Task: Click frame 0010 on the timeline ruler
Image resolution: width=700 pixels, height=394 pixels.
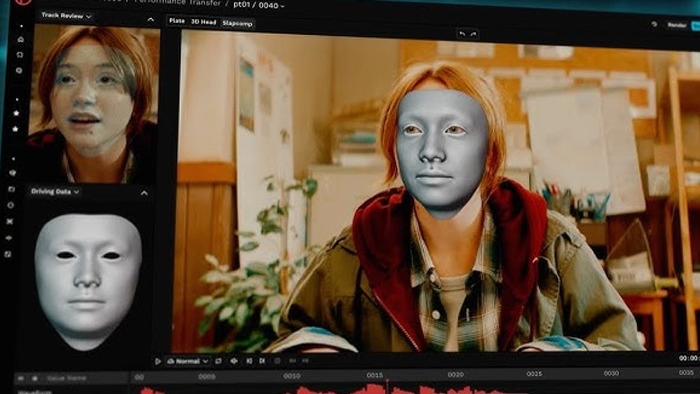Action: (292, 376)
